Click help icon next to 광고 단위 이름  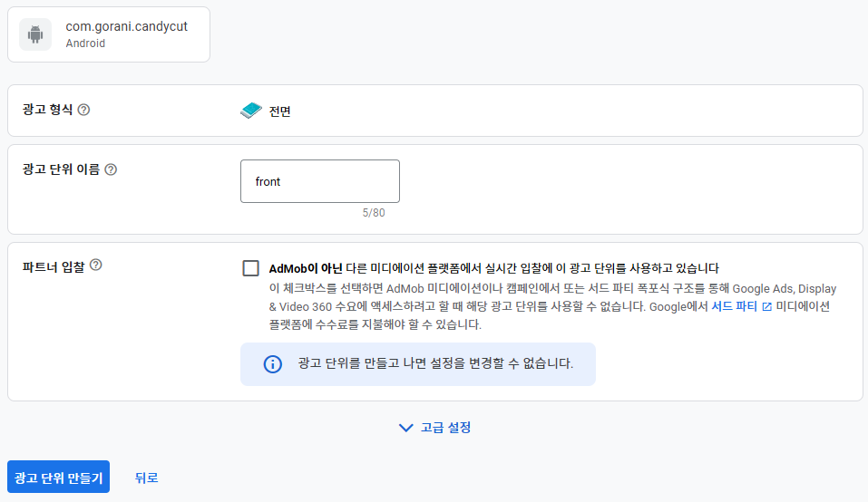tap(111, 169)
